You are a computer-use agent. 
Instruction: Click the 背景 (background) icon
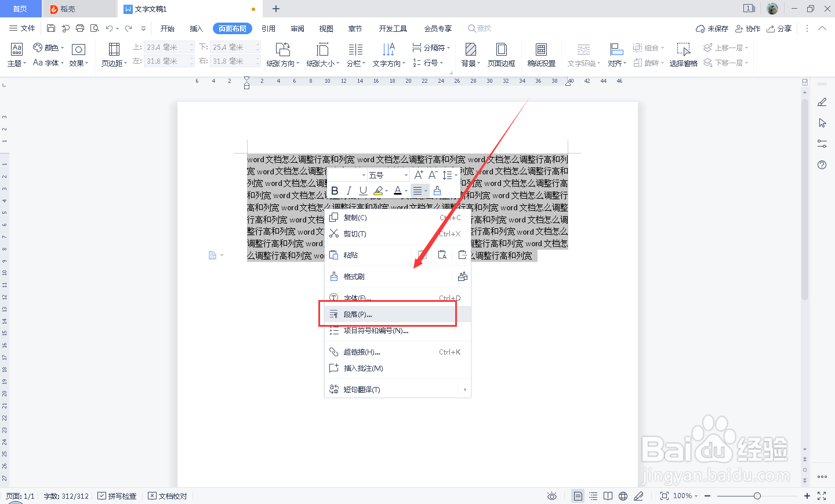pos(470,54)
